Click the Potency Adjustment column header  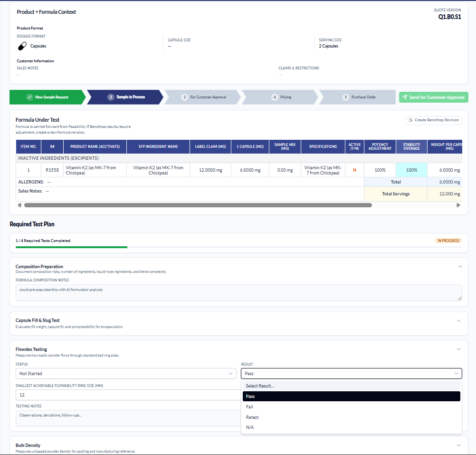[x=380, y=147]
